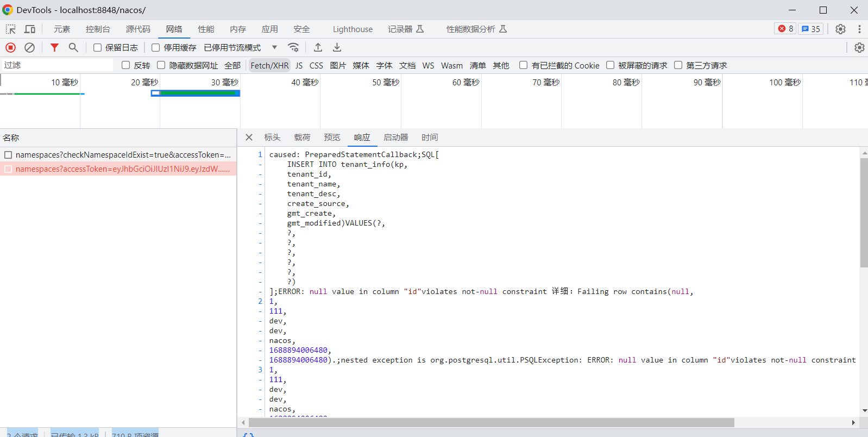
Task: Switch to the Timing detail tab
Action: pyautogui.click(x=430, y=138)
